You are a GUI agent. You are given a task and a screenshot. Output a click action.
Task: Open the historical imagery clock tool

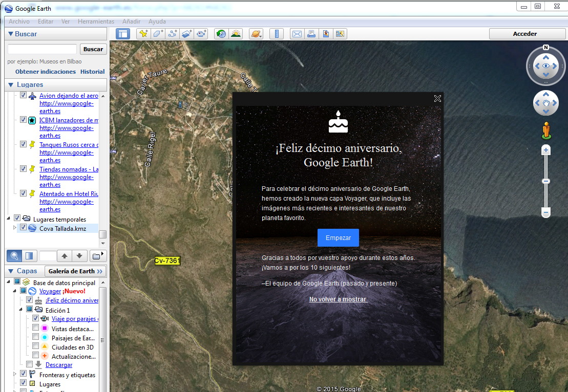221,34
